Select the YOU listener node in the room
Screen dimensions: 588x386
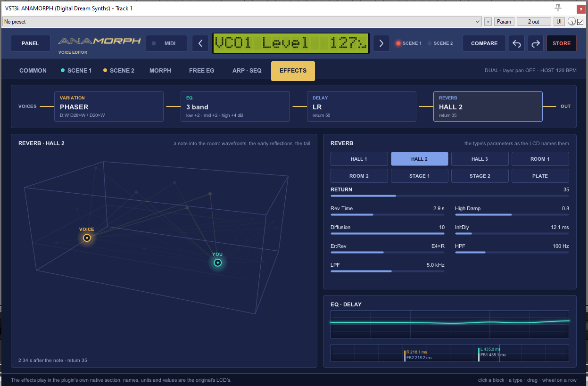click(x=217, y=263)
